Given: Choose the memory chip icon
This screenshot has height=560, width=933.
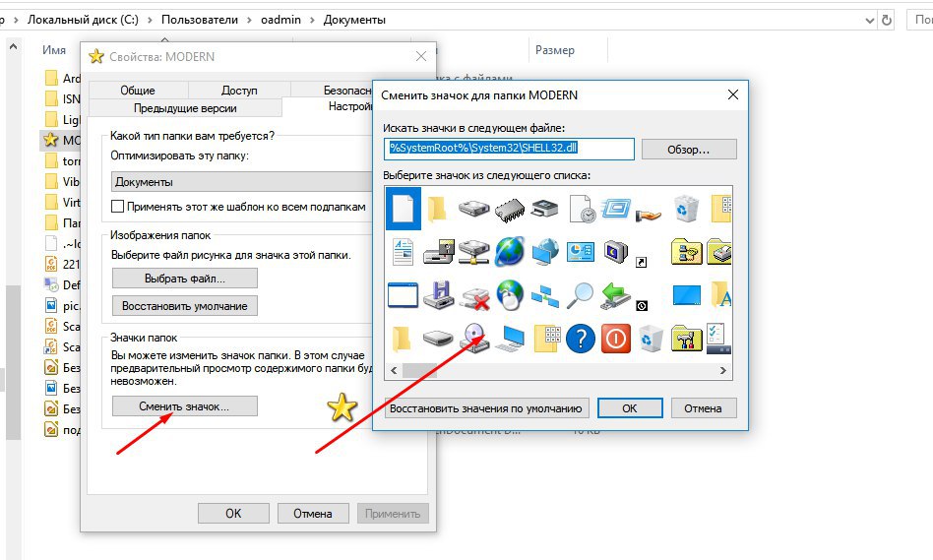Looking at the screenshot, I should (510, 210).
